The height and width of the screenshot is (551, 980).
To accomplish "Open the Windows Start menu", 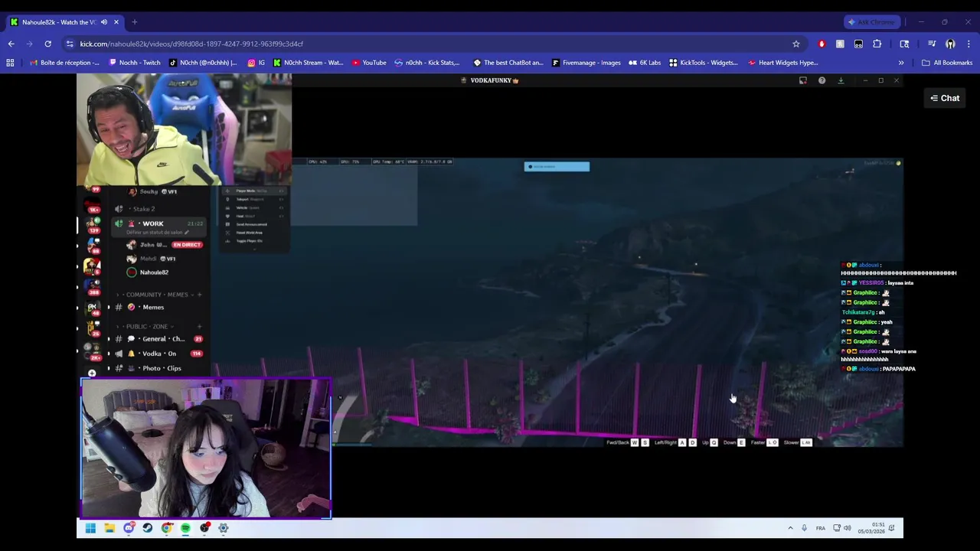I will 90,528.
